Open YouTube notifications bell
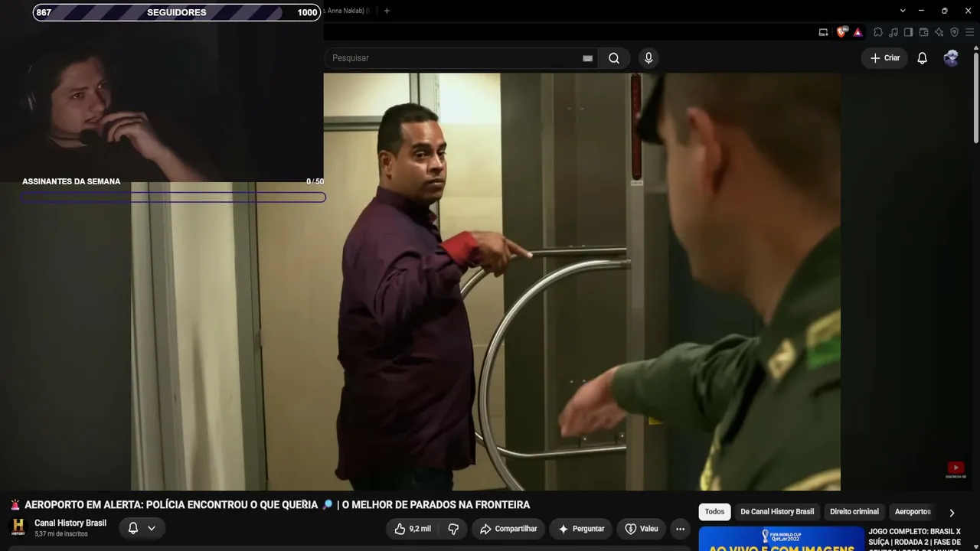The width and height of the screenshot is (980, 551). point(922,58)
